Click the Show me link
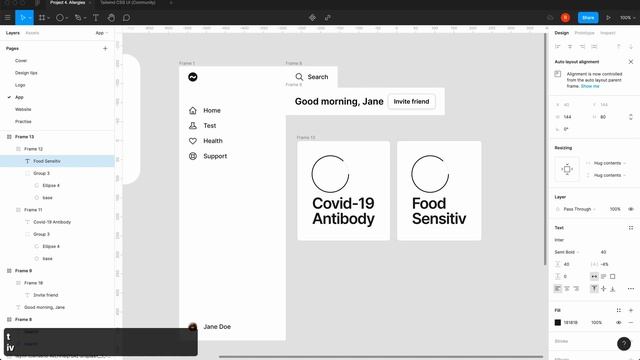This screenshot has height=360, width=640. coord(590,87)
